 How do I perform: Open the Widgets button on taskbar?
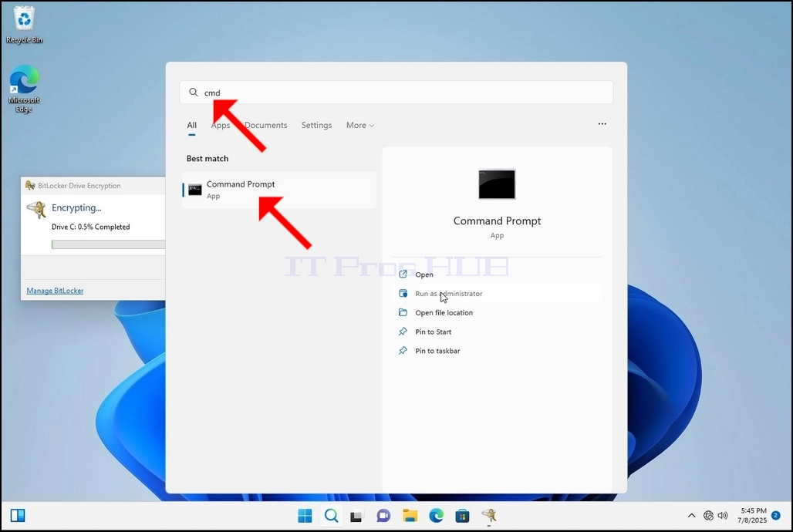[18, 515]
